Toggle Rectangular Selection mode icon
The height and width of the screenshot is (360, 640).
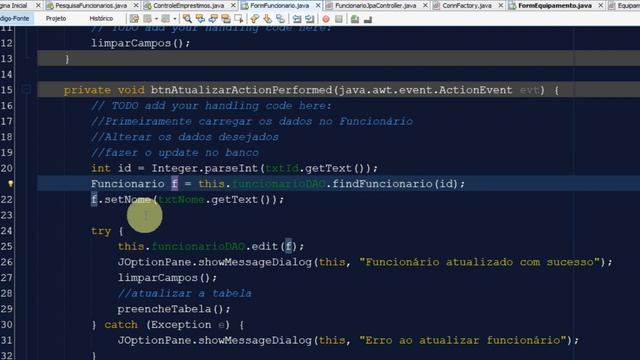(239, 19)
